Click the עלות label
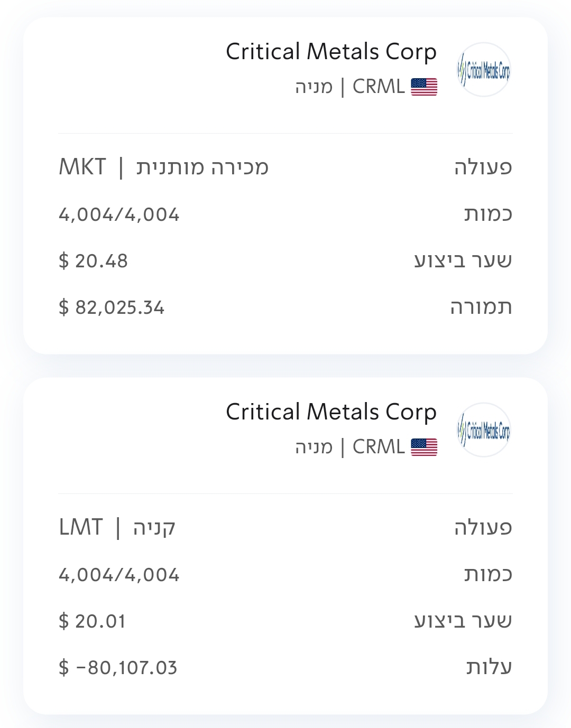 (489, 668)
